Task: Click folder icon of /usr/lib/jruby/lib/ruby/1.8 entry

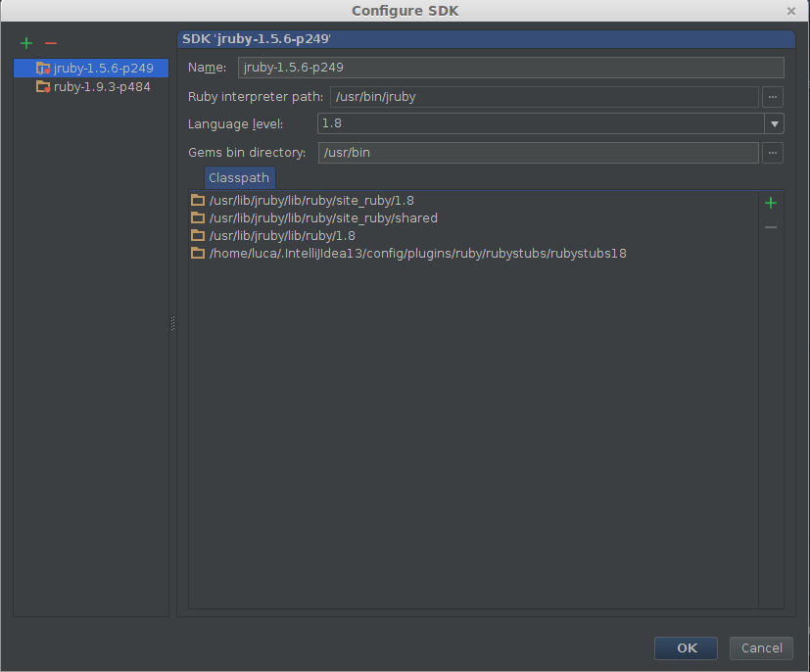Action: pyautogui.click(x=198, y=235)
